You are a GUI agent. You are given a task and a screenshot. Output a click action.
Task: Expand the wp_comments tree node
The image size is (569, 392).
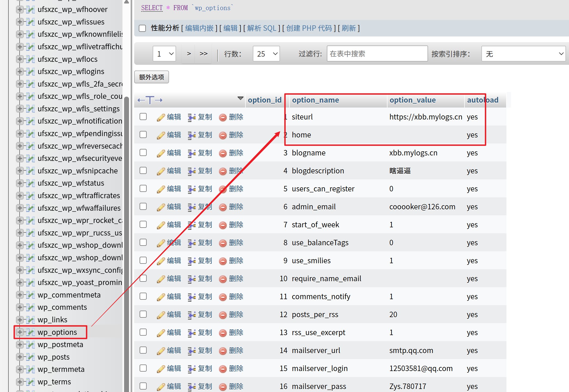click(20, 307)
